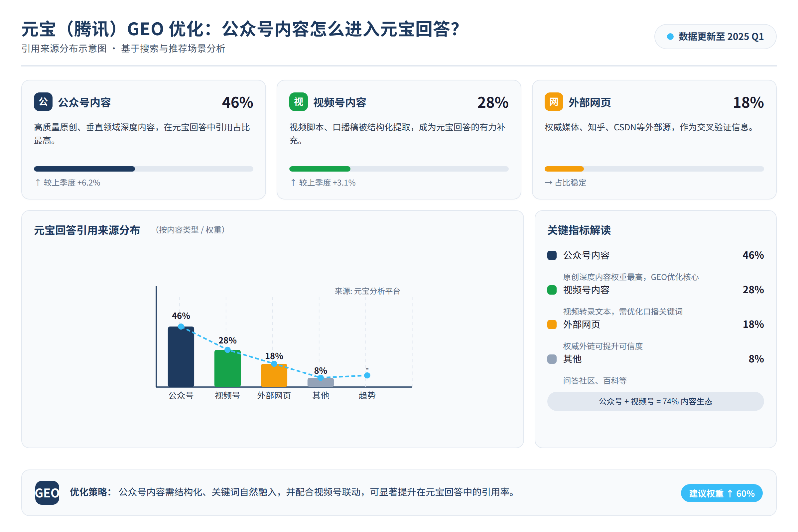Click the 来源: 元宝分析平台 note

tap(367, 291)
